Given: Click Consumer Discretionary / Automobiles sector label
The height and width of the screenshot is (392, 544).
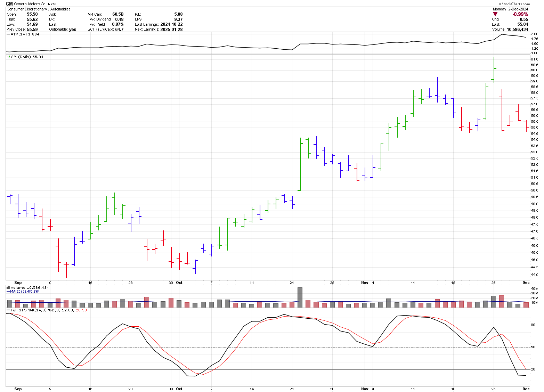Looking at the screenshot, I should [x=39, y=9].
